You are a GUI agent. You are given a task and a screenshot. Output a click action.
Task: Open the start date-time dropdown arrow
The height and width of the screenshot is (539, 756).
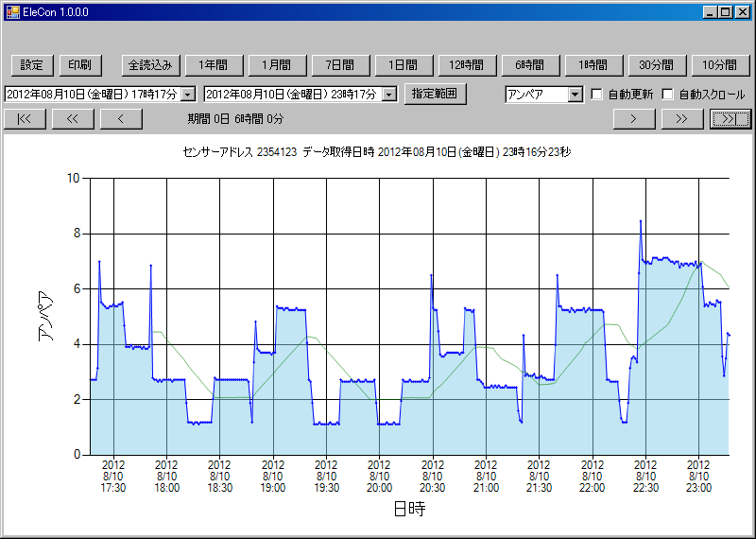187,95
